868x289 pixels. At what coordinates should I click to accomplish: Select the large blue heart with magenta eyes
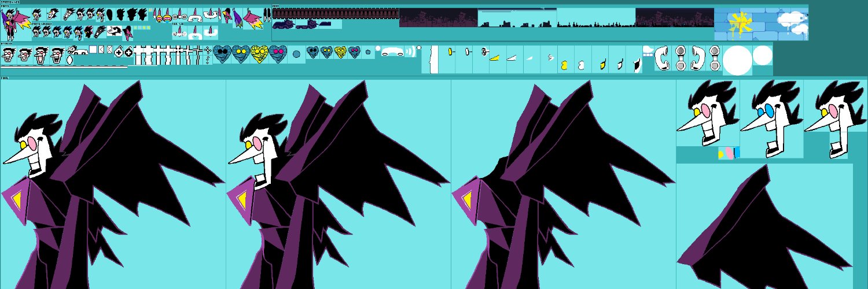coord(278,54)
